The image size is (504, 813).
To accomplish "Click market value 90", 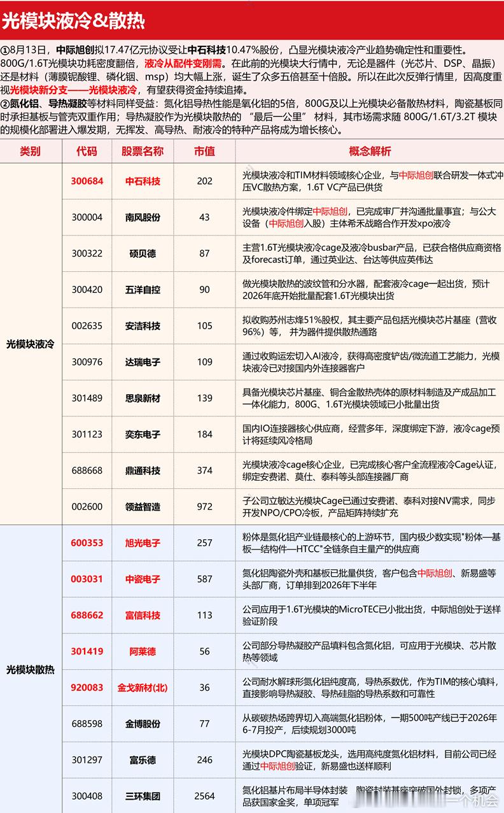I will click(x=204, y=290).
